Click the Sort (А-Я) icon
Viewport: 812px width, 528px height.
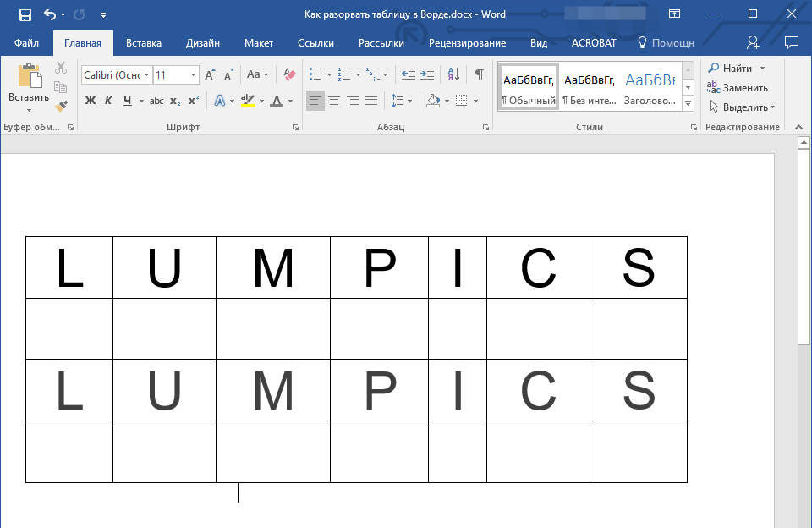coord(453,74)
